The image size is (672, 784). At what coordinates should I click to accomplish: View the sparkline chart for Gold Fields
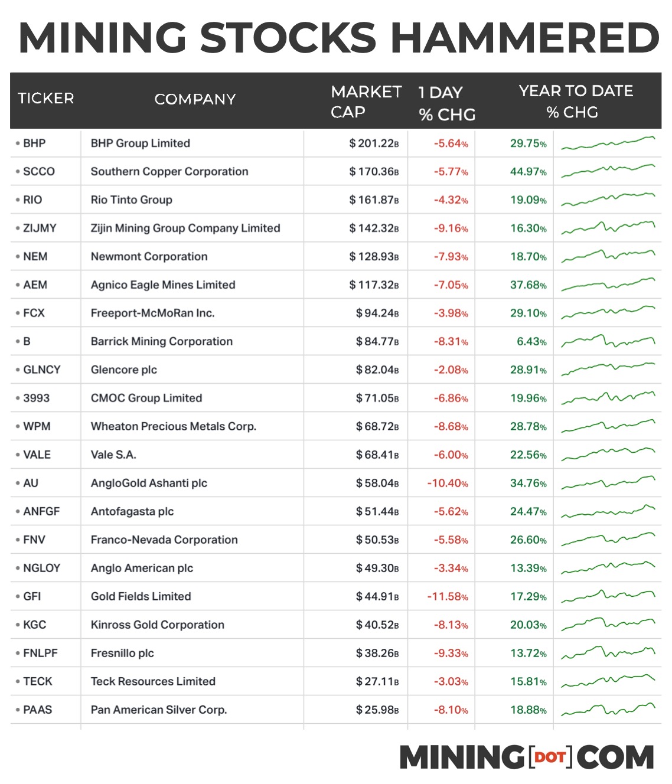608,596
